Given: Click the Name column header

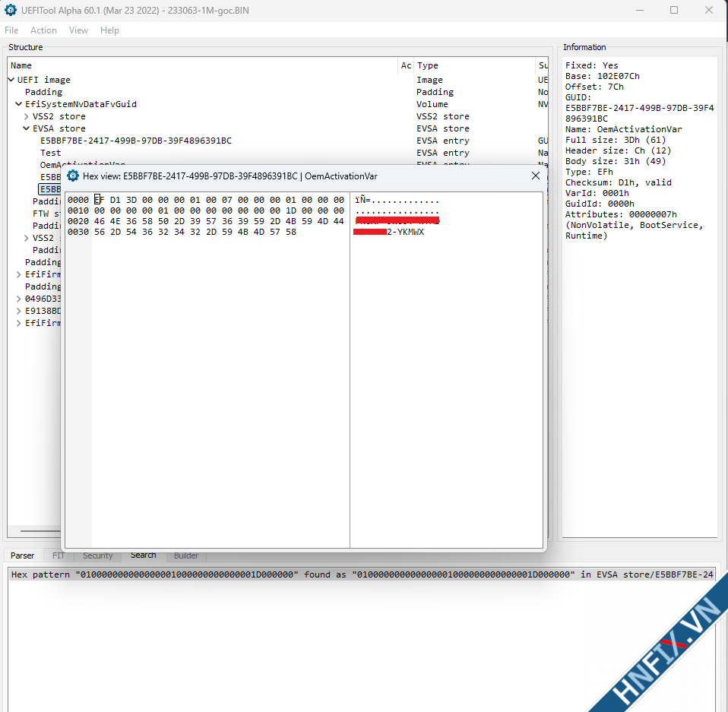Looking at the screenshot, I should click(202, 65).
